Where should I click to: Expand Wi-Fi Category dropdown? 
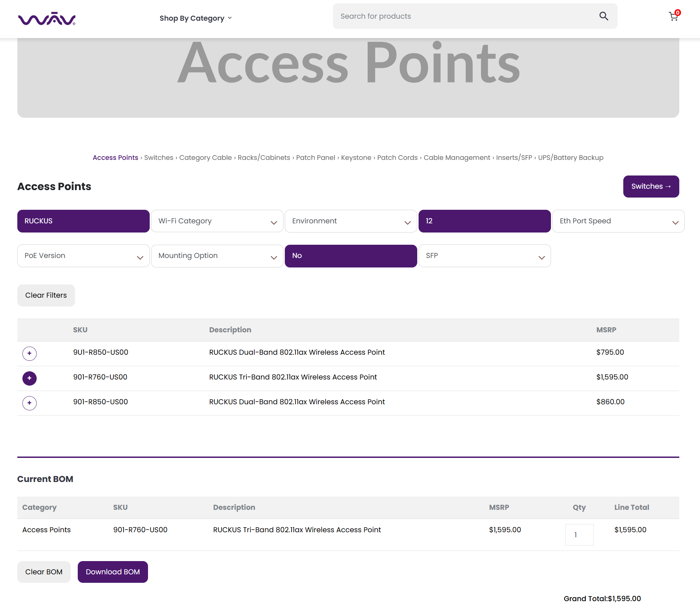(217, 221)
